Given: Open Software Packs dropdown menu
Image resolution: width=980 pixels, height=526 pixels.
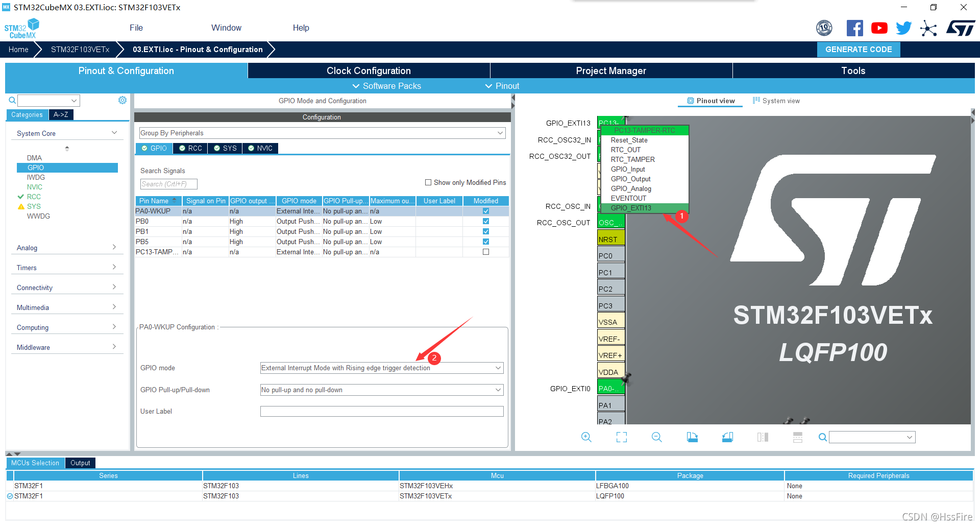Looking at the screenshot, I should coord(387,86).
